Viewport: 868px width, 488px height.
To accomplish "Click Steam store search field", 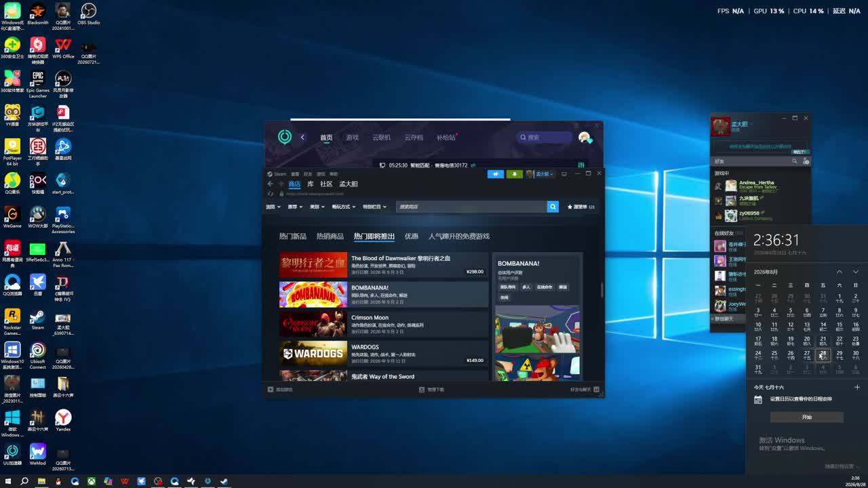I will [x=471, y=207].
